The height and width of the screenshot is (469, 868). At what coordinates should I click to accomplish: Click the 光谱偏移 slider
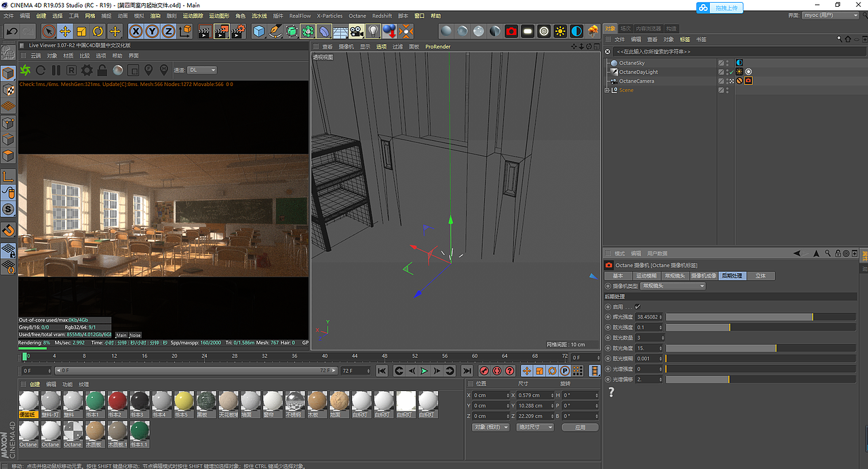tap(761, 380)
